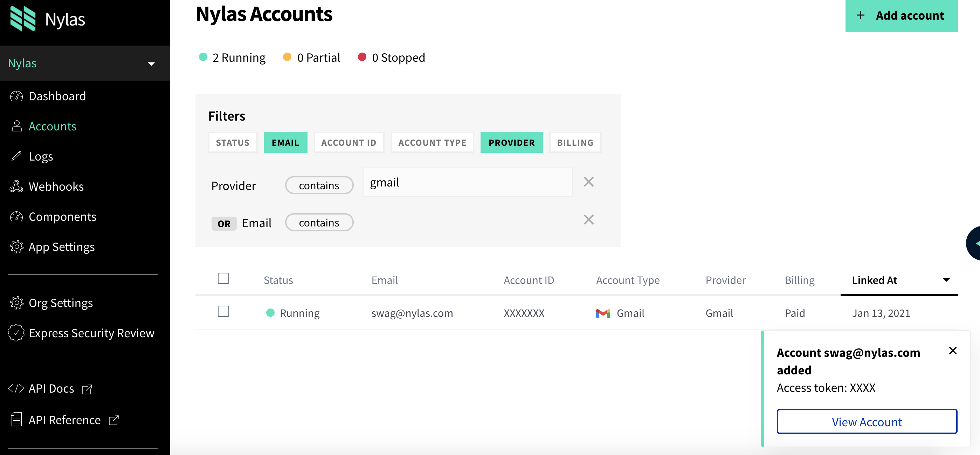Click the Accounts person icon
Screen dimensions: 980x455
tap(16, 126)
